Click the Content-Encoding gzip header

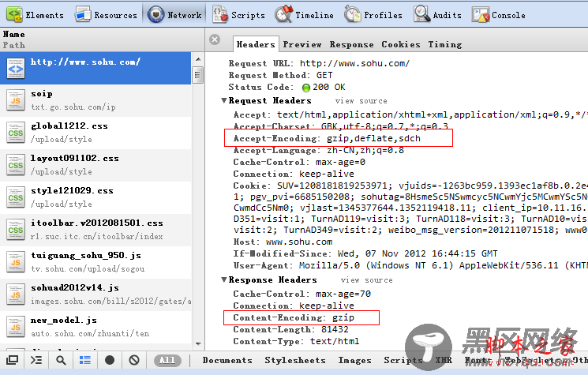click(x=294, y=317)
